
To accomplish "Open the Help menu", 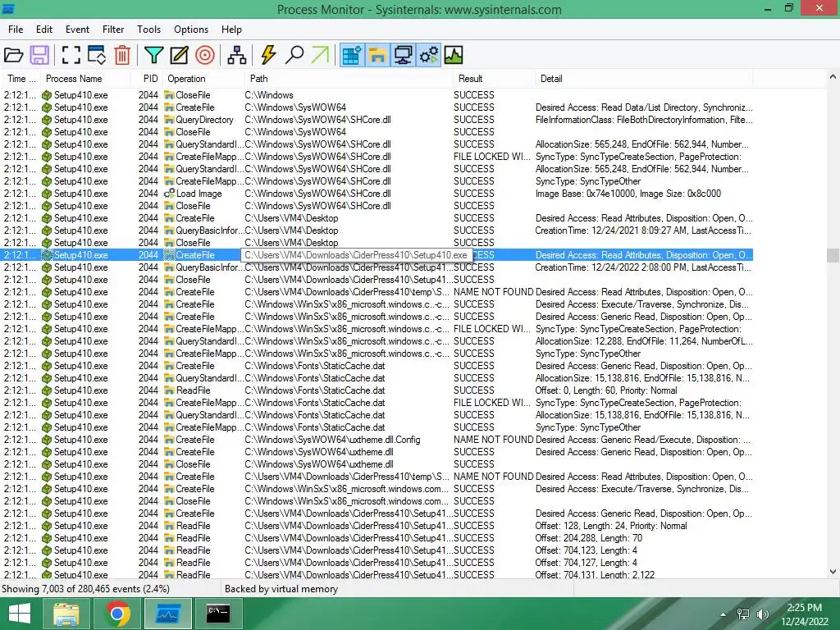I will coord(231,30).
